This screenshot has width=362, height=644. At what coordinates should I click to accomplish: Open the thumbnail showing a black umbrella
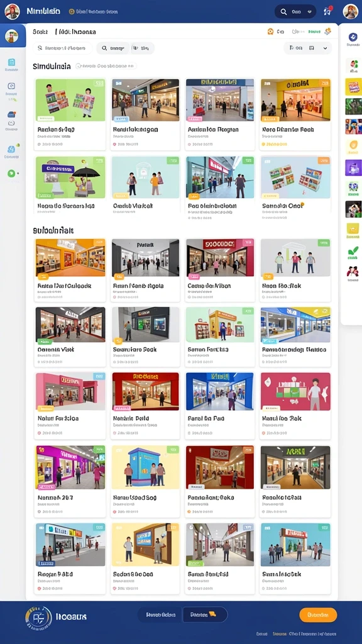[x=70, y=177]
